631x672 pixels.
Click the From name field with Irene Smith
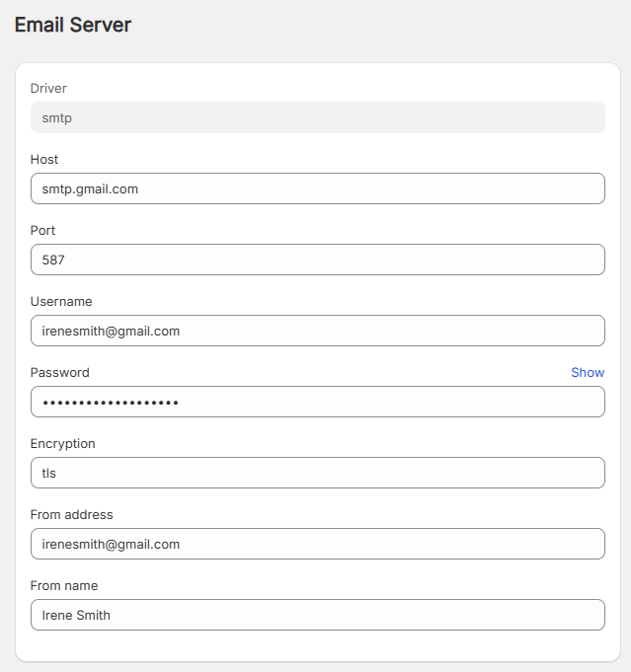317,615
